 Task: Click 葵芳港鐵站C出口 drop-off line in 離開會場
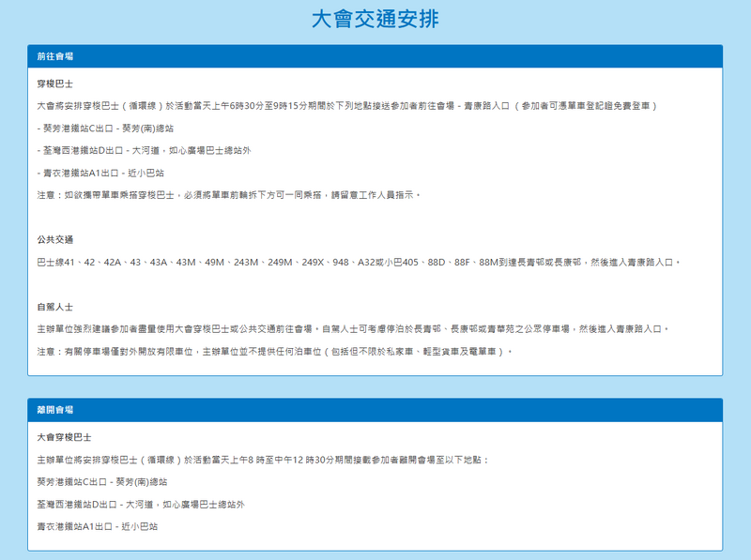click(x=101, y=482)
